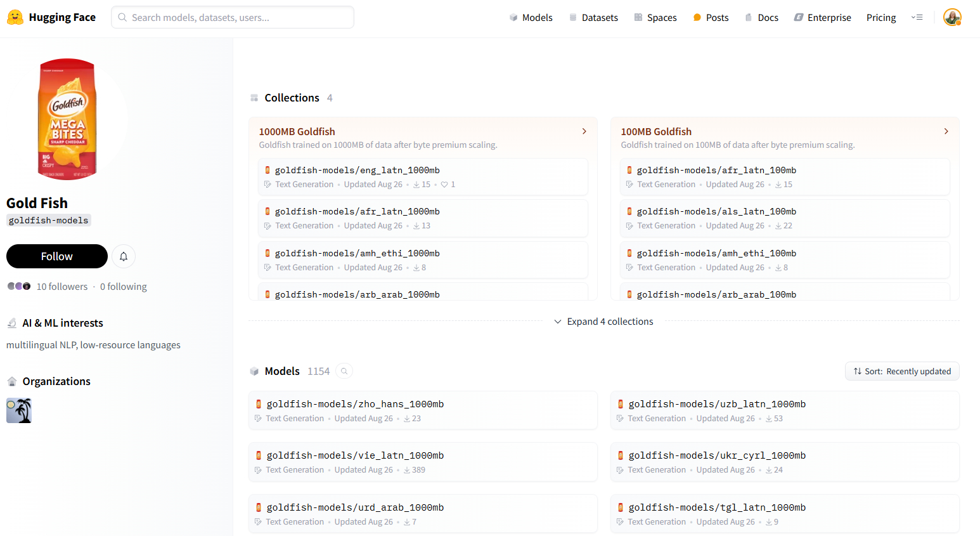Screen dimensions: 980x536
Task: Open the Datasets nav item
Action: [593, 18]
